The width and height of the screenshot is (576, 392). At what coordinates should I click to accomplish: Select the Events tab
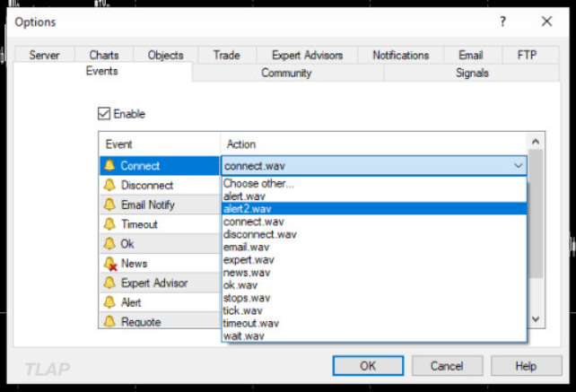(102, 71)
